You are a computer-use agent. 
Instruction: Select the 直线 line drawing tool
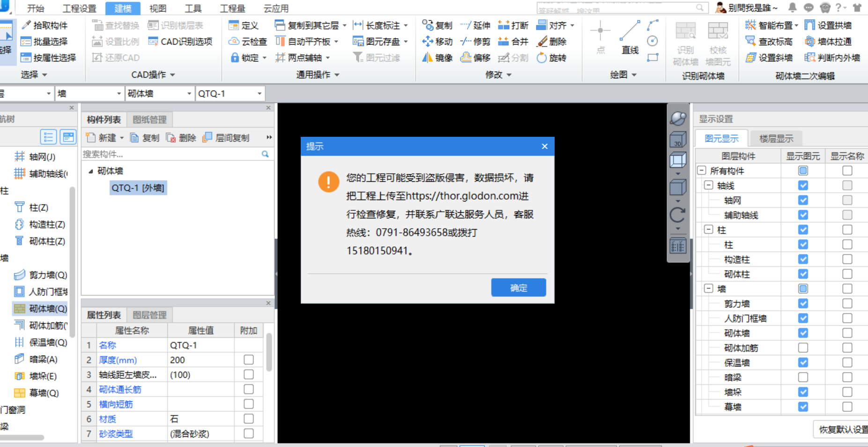click(630, 37)
